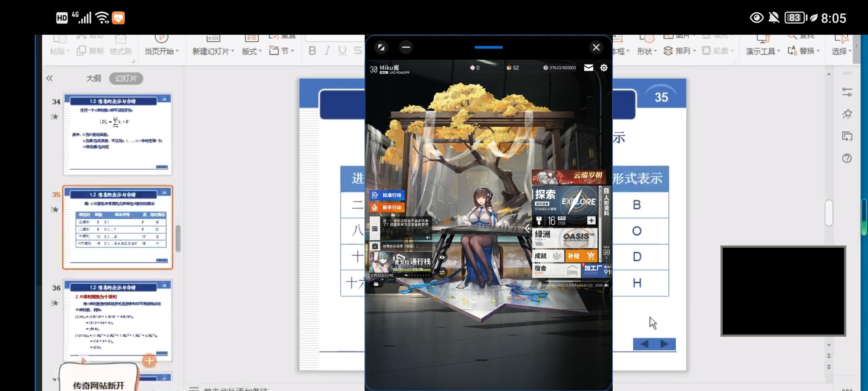Swap the home screen assistant character
868x391 pixels.
(x=442, y=272)
